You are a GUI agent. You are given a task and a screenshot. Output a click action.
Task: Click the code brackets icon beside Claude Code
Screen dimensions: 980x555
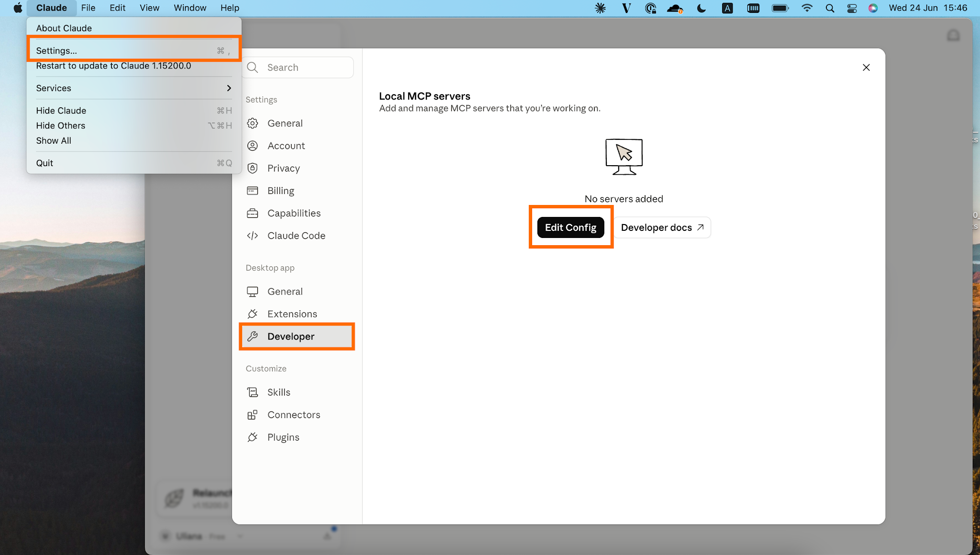[252, 236]
